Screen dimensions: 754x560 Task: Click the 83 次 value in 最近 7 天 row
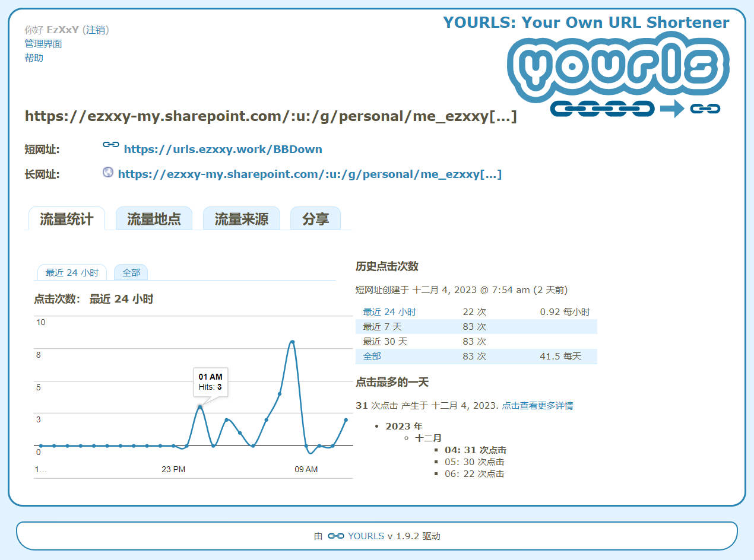point(474,327)
